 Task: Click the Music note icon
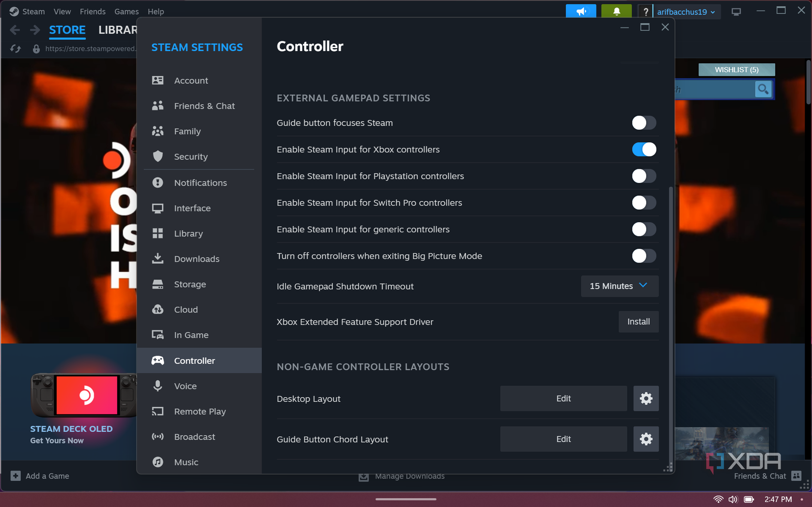pos(157,462)
